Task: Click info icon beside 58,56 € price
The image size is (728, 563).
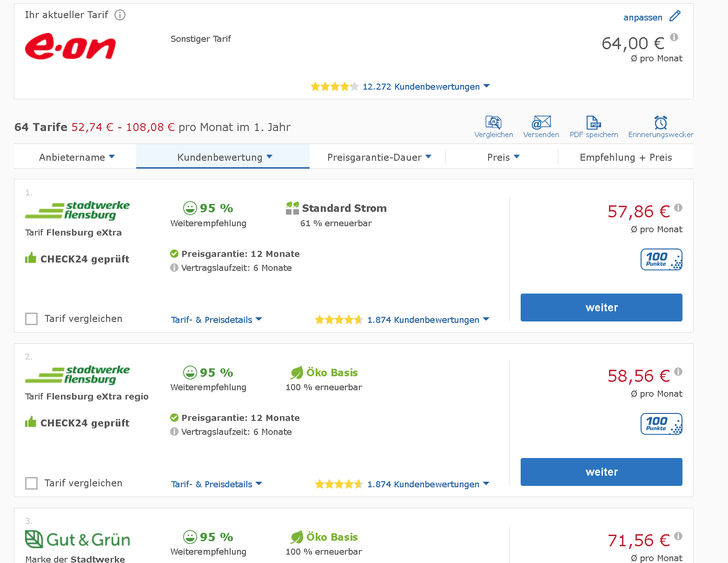Action: tap(678, 372)
